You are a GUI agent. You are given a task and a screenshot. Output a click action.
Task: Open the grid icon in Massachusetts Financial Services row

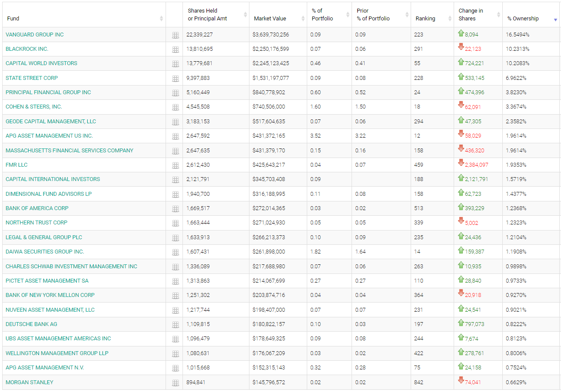point(176,151)
